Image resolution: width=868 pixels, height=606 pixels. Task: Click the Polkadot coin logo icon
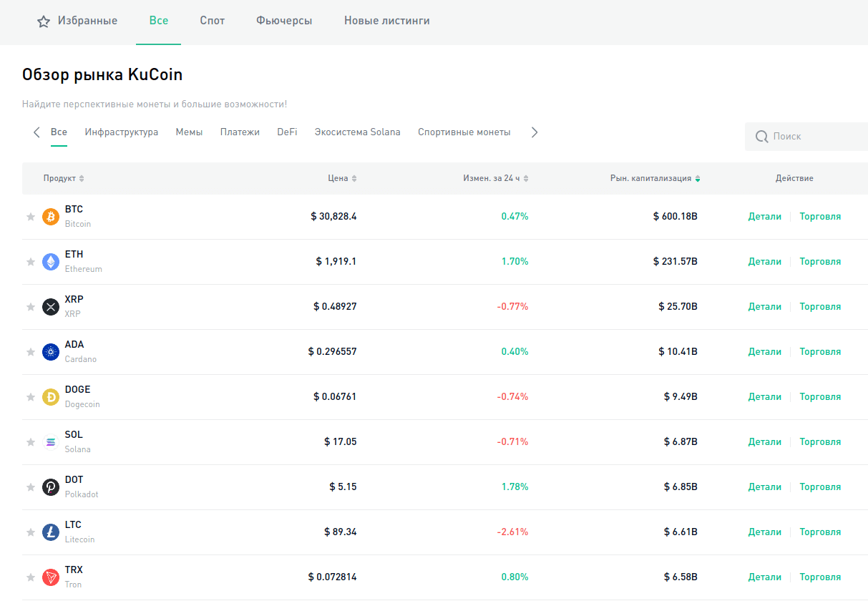point(51,487)
